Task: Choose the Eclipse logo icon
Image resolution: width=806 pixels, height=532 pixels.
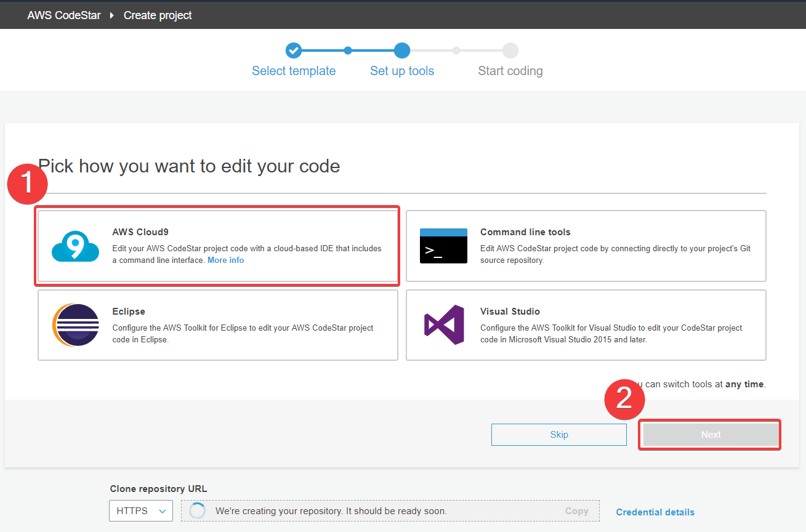Action: [x=75, y=325]
